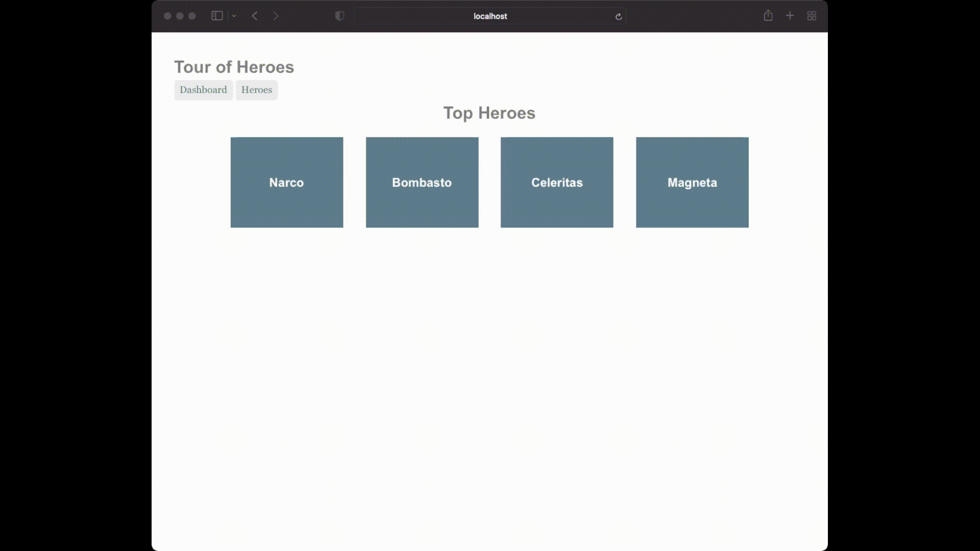Click the browser tab history dropdown
The height and width of the screenshot is (551, 980).
coord(234,15)
